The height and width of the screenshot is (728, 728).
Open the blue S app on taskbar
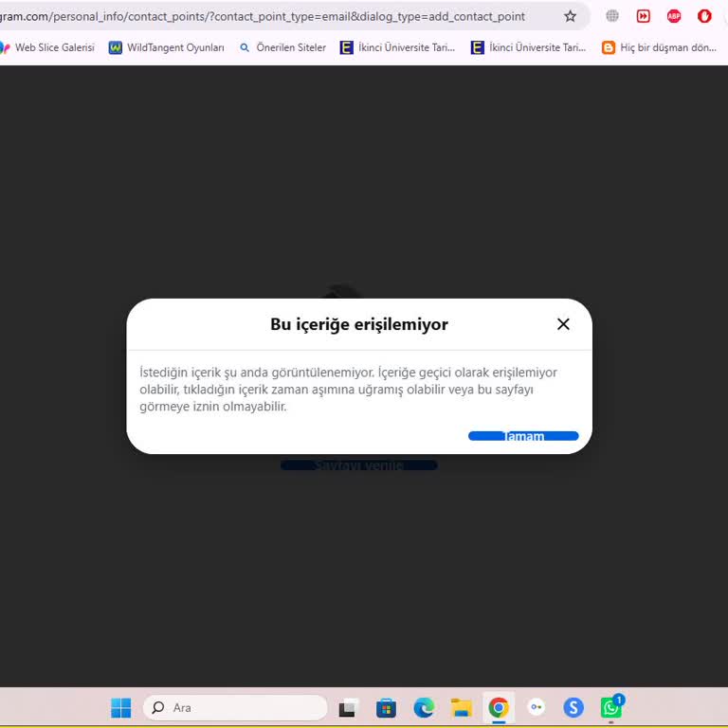[573, 707]
